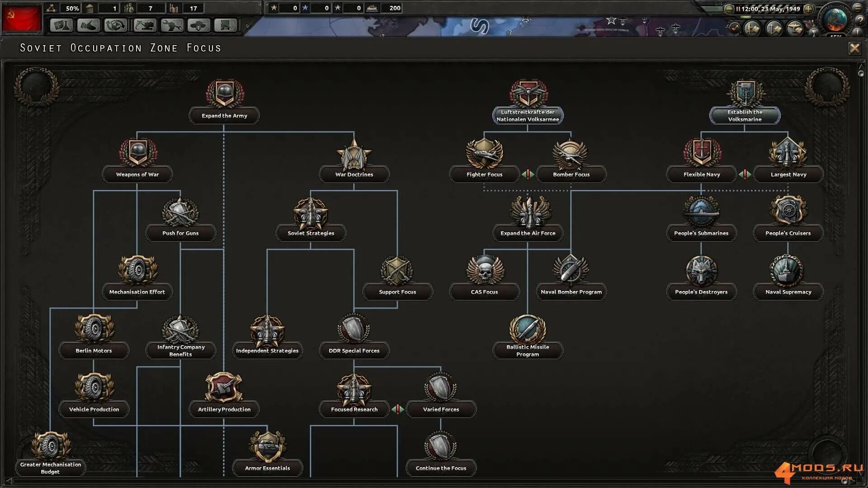Choose the Bomber Focus icon
The image size is (868, 488).
tap(571, 154)
